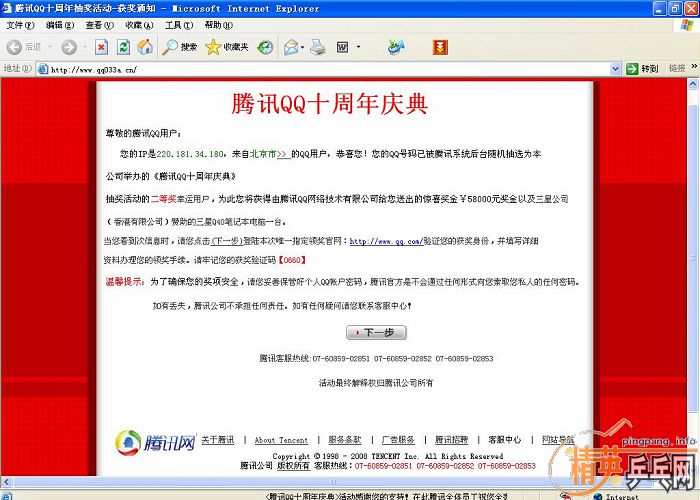Open the Help (帮助) menu
The height and width of the screenshot is (500, 700).
click(x=219, y=25)
